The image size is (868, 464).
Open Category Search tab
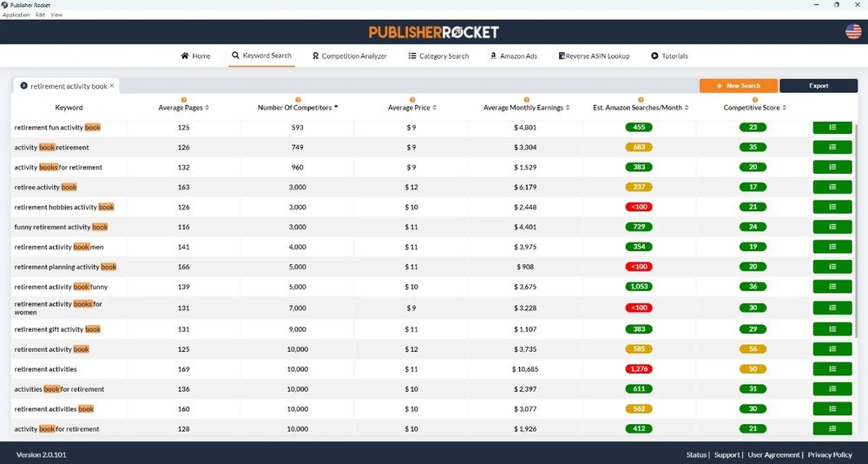438,56
